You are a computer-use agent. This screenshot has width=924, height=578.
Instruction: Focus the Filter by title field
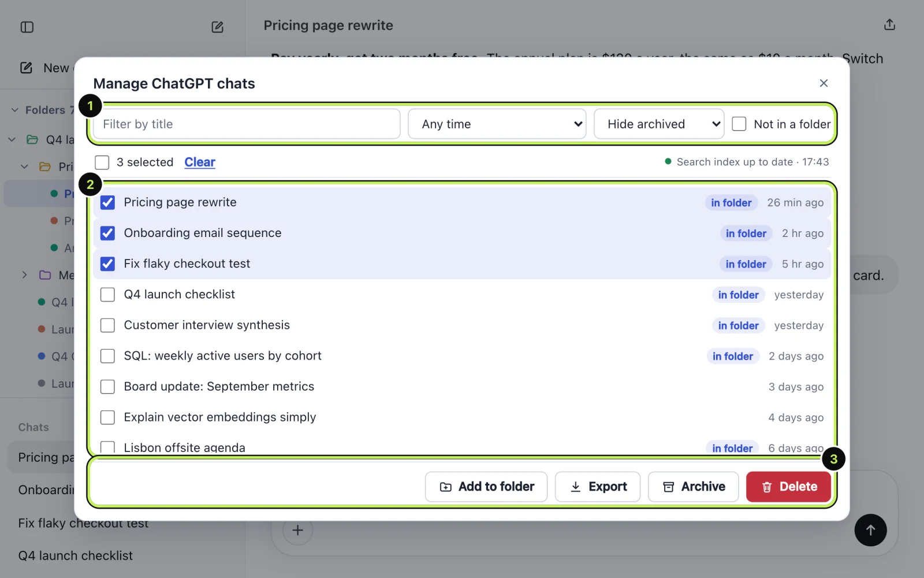tap(247, 124)
